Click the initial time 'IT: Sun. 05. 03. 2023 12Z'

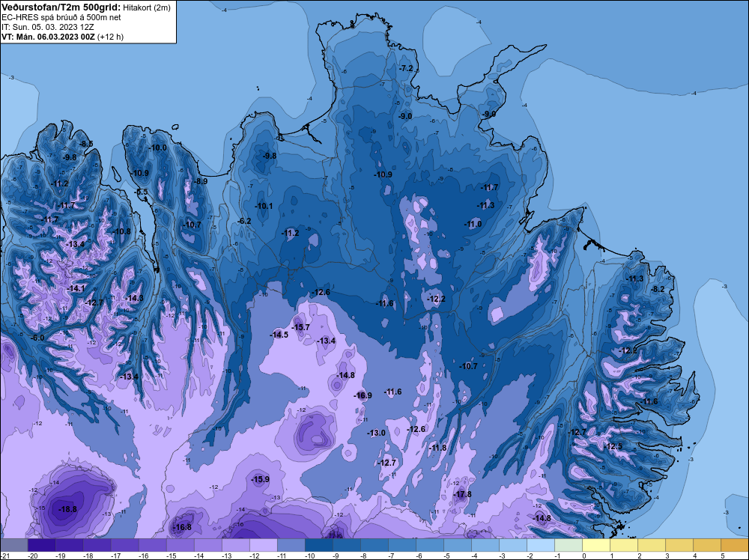coord(48,27)
